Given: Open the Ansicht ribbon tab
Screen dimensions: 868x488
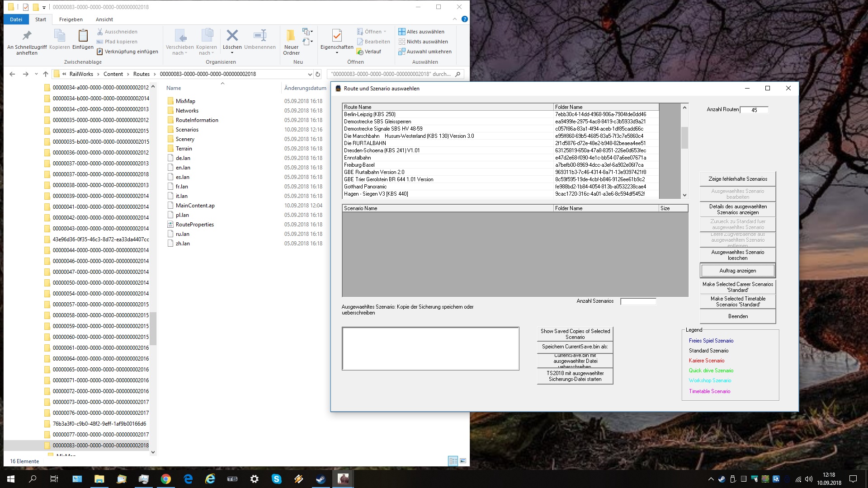Looking at the screenshot, I should [104, 19].
